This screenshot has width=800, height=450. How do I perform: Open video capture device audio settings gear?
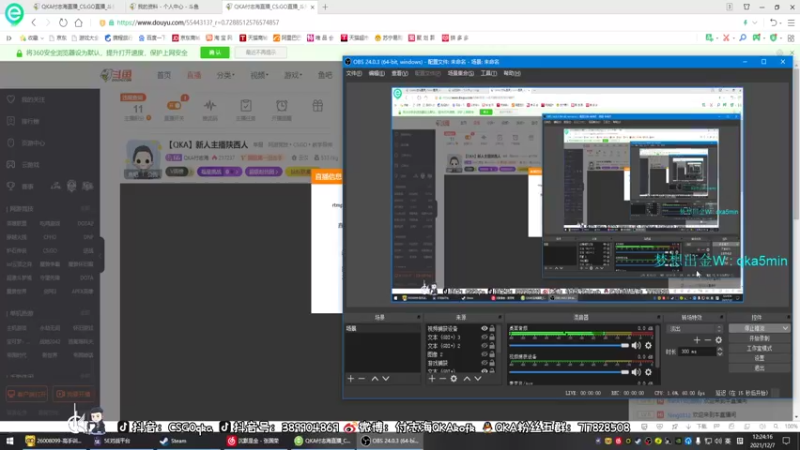pyautogui.click(x=648, y=372)
